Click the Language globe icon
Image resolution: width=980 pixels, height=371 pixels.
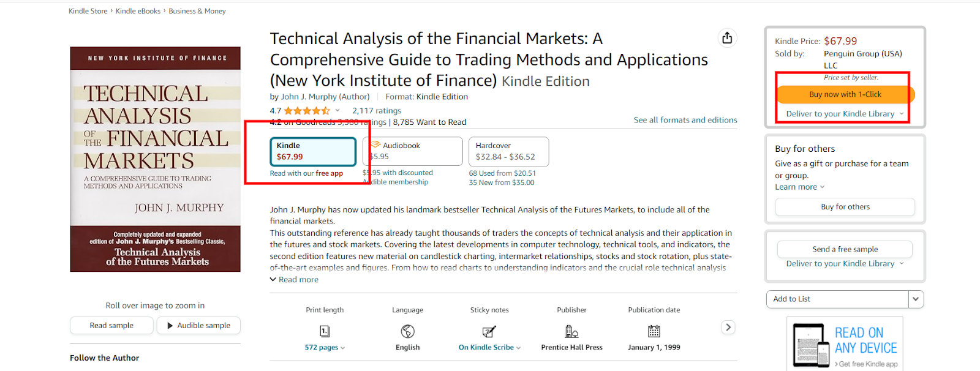point(407,331)
